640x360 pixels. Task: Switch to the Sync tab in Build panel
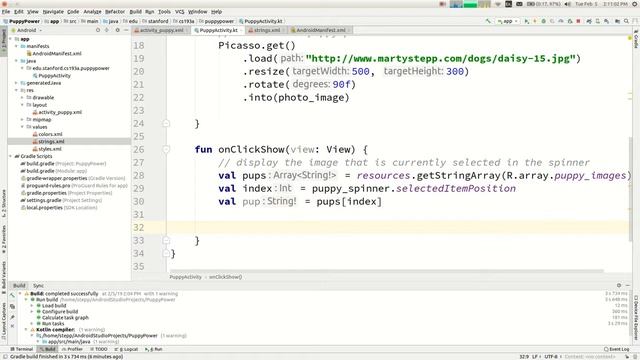[38, 286]
